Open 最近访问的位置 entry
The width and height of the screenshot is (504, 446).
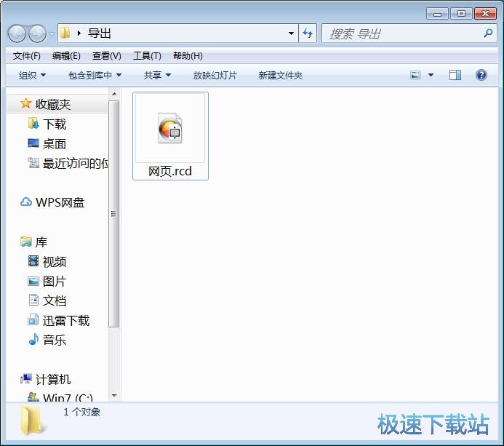75,164
